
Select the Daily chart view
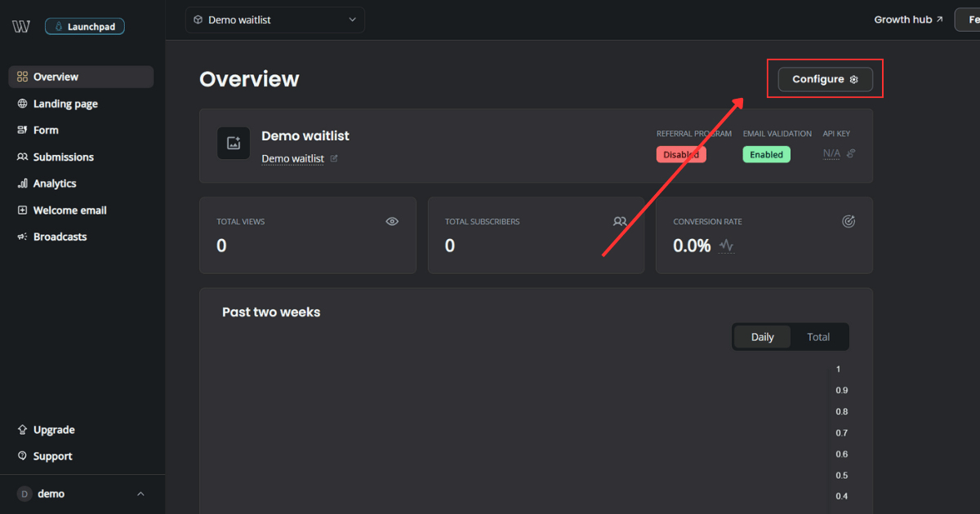762,337
